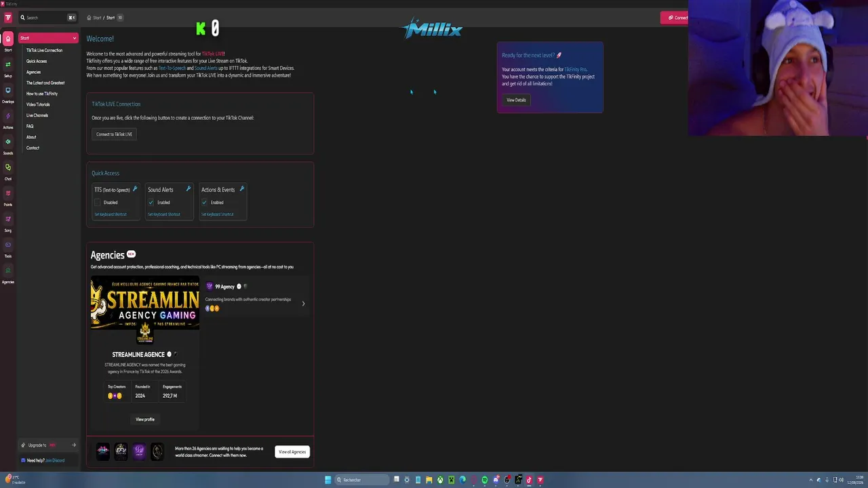This screenshot has height=488, width=868.
Task: Select the purple agency logo thumbnail
Action: coord(139,451)
